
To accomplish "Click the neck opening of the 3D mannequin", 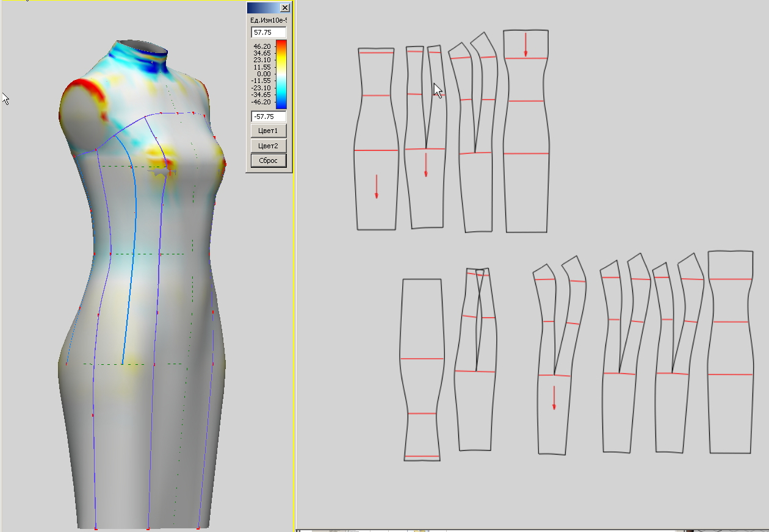I will (x=142, y=46).
